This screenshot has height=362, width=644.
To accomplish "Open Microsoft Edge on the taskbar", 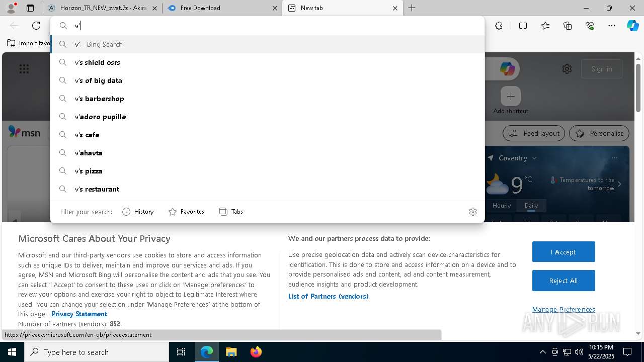I will point(207,352).
